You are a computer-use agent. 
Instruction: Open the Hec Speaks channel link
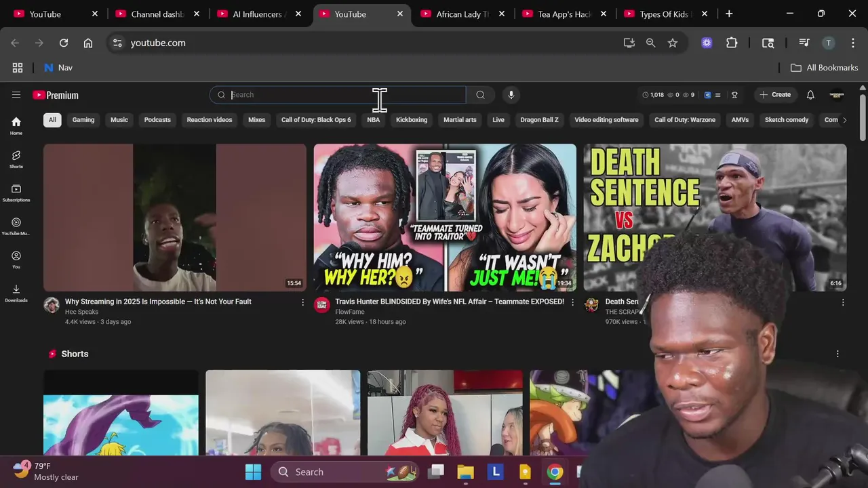(x=81, y=312)
